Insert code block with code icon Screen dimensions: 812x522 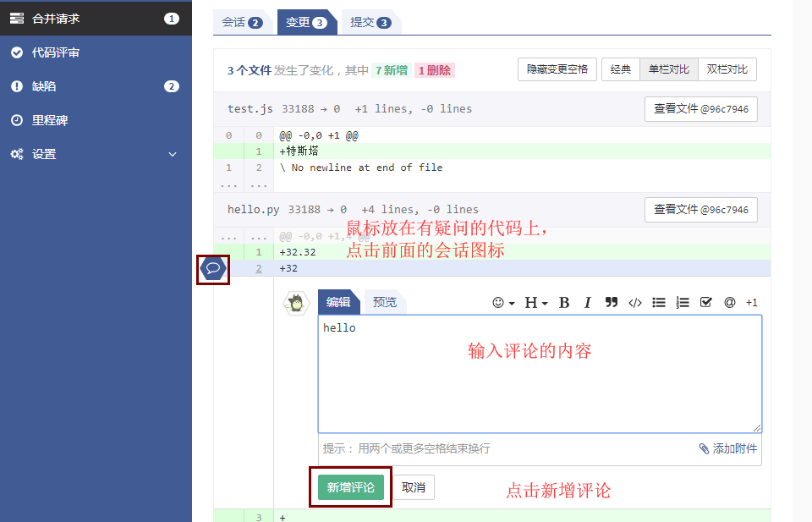[635, 303]
